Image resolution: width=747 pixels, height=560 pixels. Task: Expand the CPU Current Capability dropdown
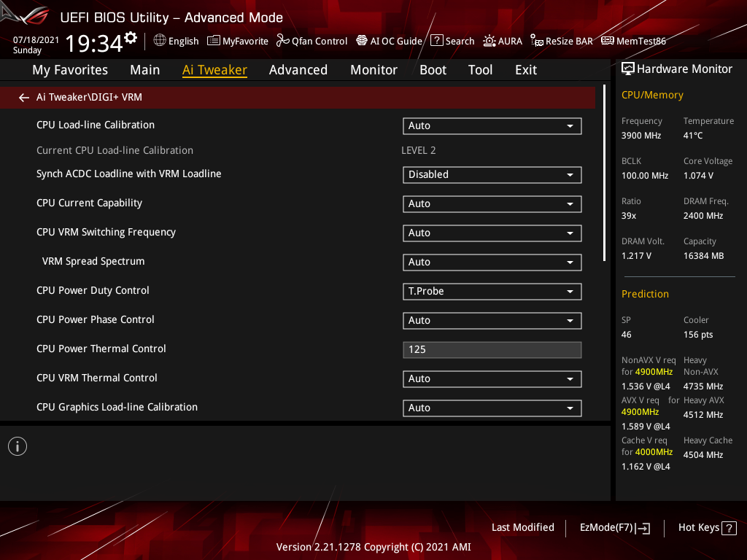492,203
